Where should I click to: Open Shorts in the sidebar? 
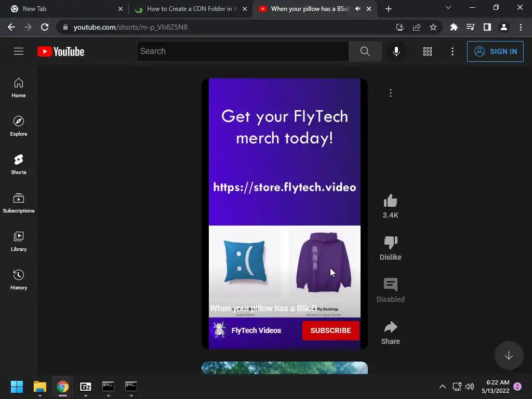[19, 165]
